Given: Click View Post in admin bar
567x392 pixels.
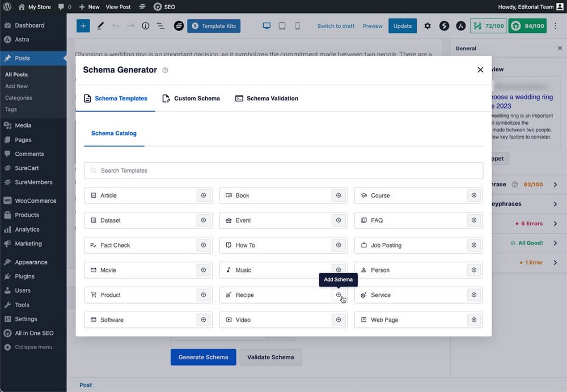Looking at the screenshot, I should [119, 7].
